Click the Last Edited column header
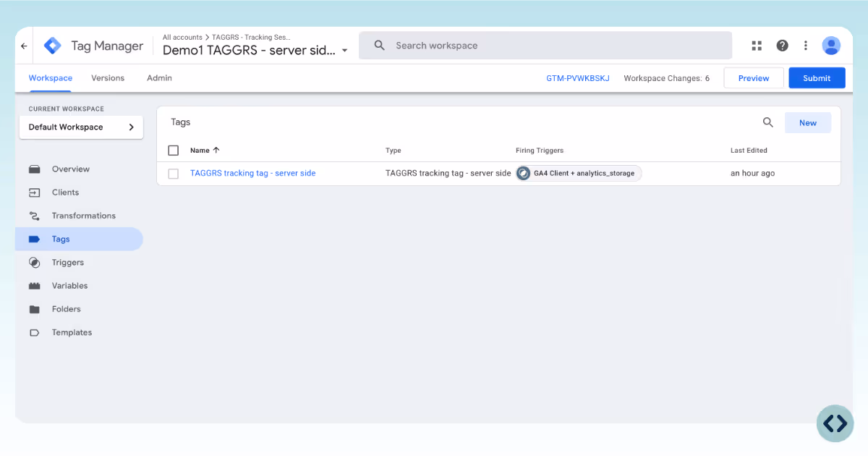Screen dimensions: 868x456 749,151
